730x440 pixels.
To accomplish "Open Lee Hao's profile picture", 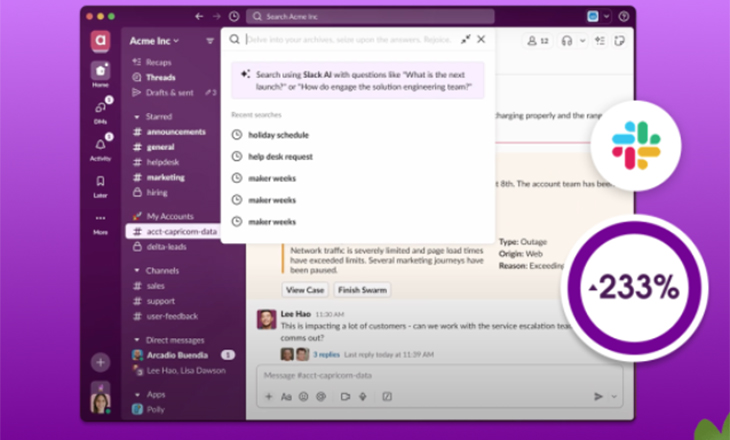I will click(267, 320).
